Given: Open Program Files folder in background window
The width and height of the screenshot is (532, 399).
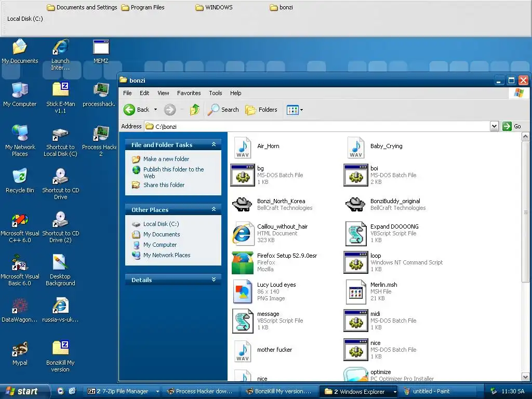Looking at the screenshot, I should point(143,7).
